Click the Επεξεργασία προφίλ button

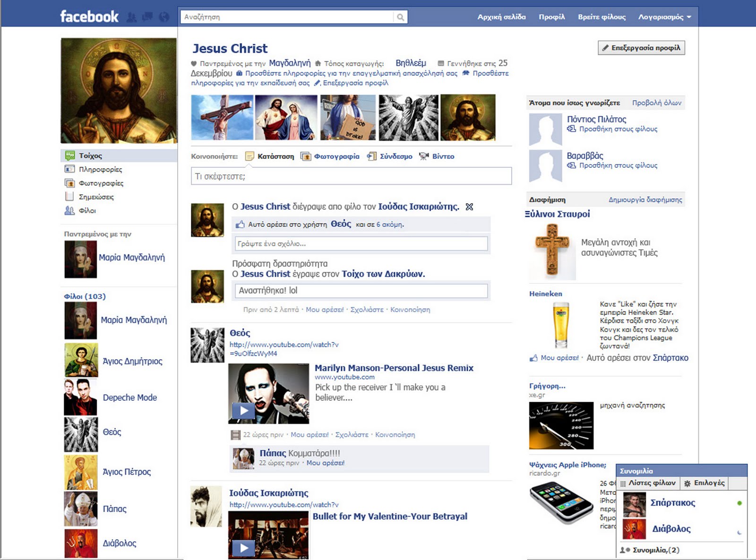pyautogui.click(x=641, y=48)
